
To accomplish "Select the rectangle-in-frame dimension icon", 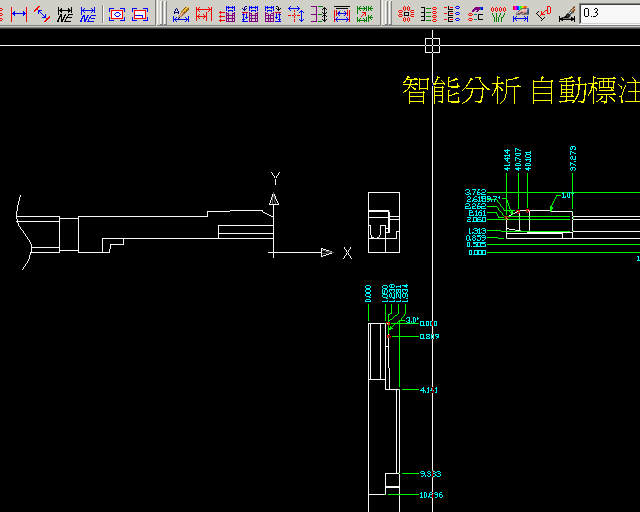I will pos(140,15).
